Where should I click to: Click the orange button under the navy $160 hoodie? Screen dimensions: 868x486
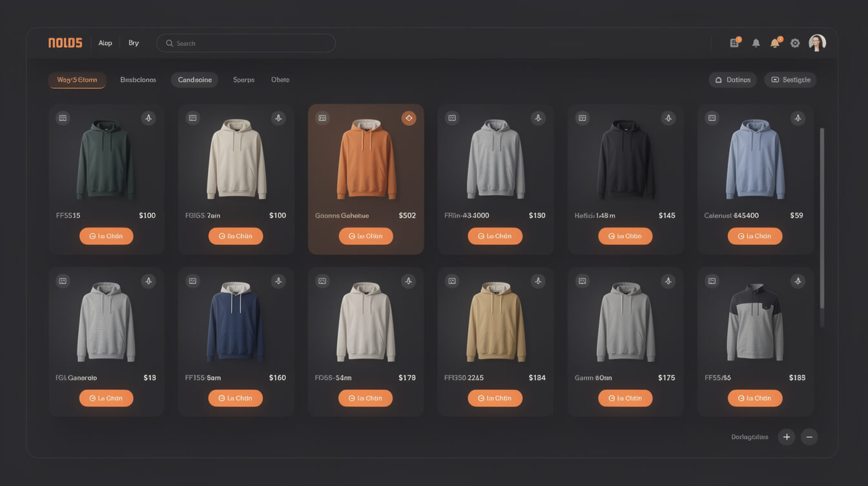[236, 398]
